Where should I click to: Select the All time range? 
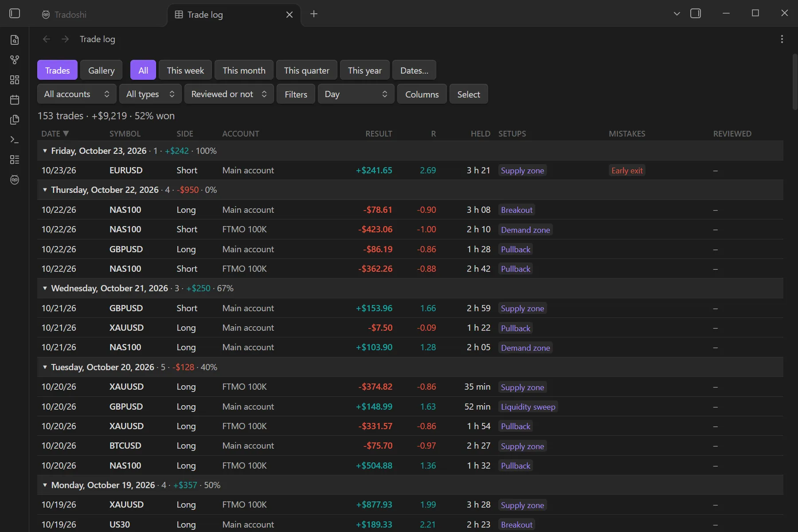pos(143,70)
